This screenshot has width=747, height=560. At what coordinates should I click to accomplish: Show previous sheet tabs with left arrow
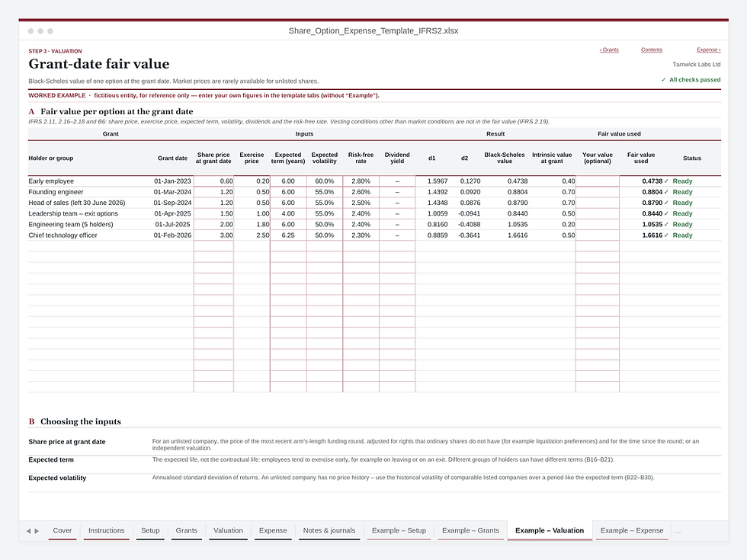pos(29,530)
